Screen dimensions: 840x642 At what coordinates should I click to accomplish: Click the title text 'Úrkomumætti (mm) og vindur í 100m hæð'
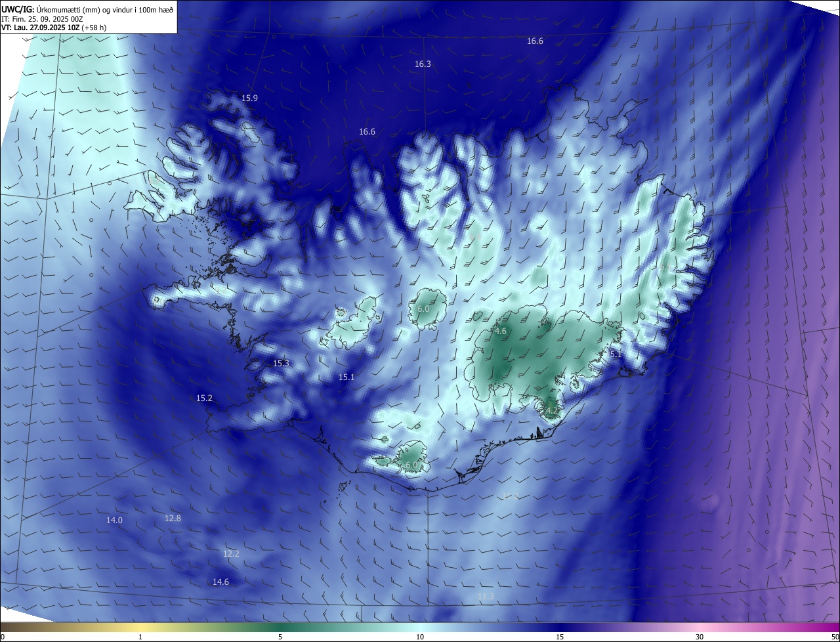pyautogui.click(x=105, y=10)
